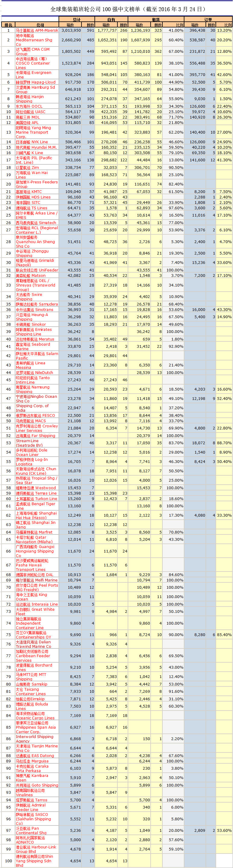Screen dimensions: 233x868
Task: Select '海丰国际 SITC' company name
Action: (28, 202)
